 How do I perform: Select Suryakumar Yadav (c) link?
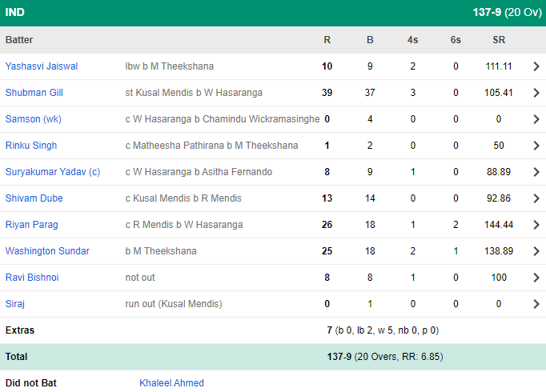53,172
